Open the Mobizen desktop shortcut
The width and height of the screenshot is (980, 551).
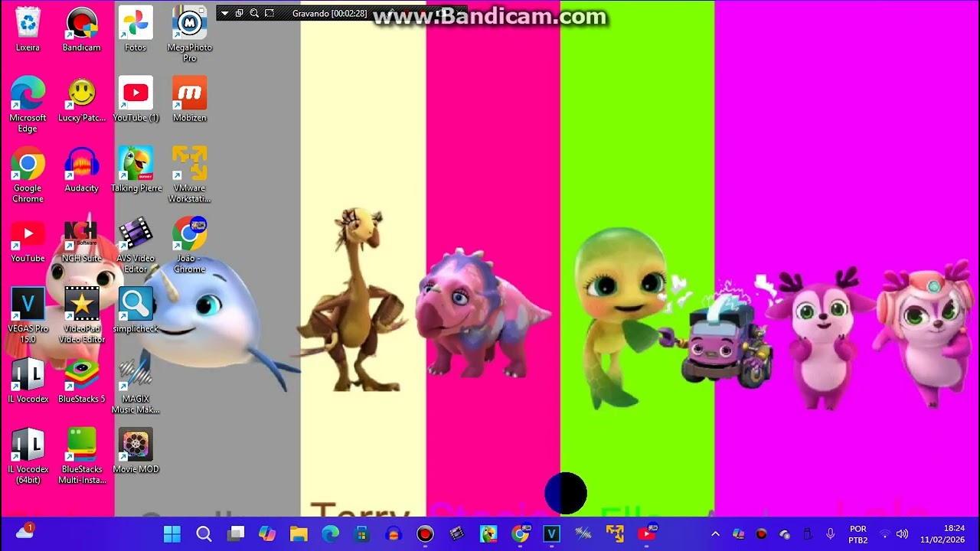point(190,100)
